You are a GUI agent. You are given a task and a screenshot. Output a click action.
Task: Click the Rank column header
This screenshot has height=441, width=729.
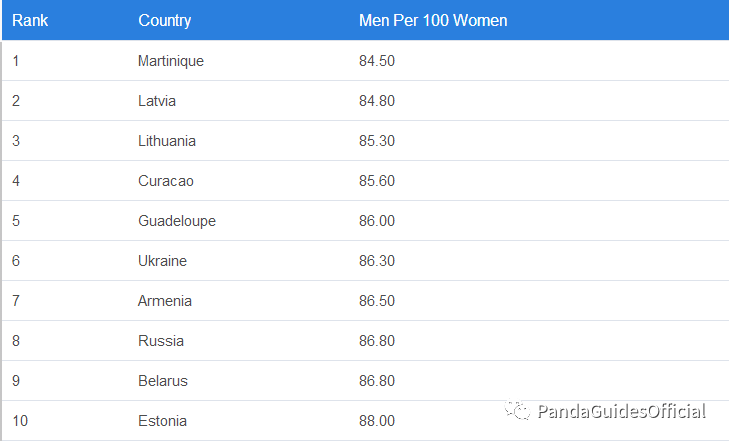pos(30,20)
